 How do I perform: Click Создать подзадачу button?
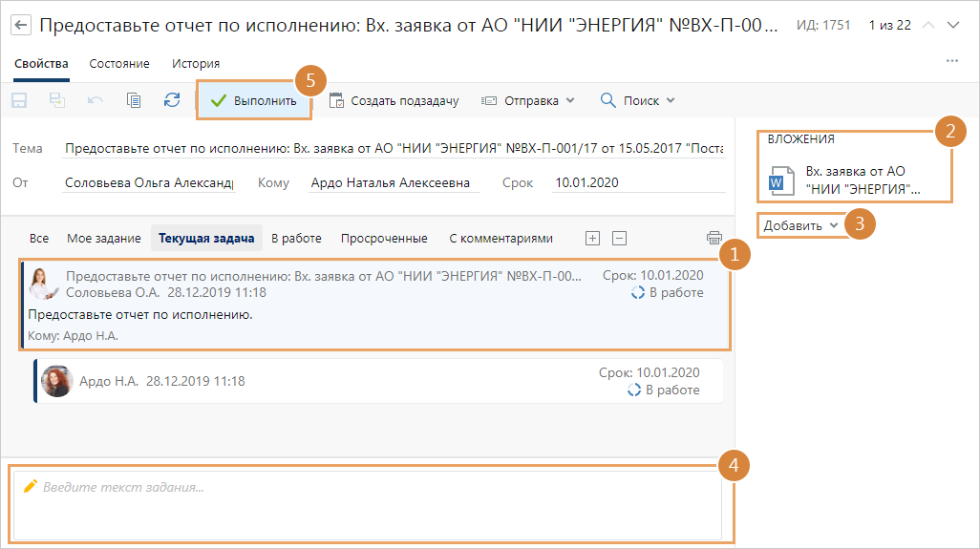[394, 100]
